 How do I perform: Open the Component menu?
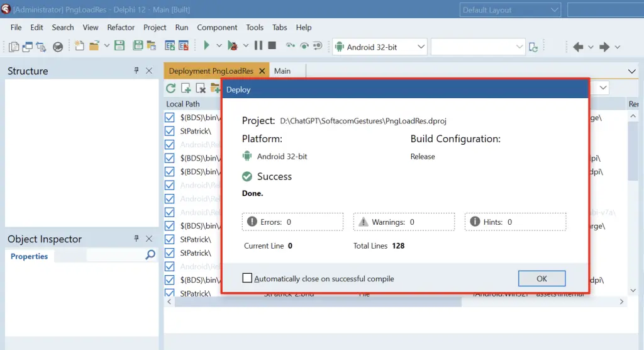point(217,28)
